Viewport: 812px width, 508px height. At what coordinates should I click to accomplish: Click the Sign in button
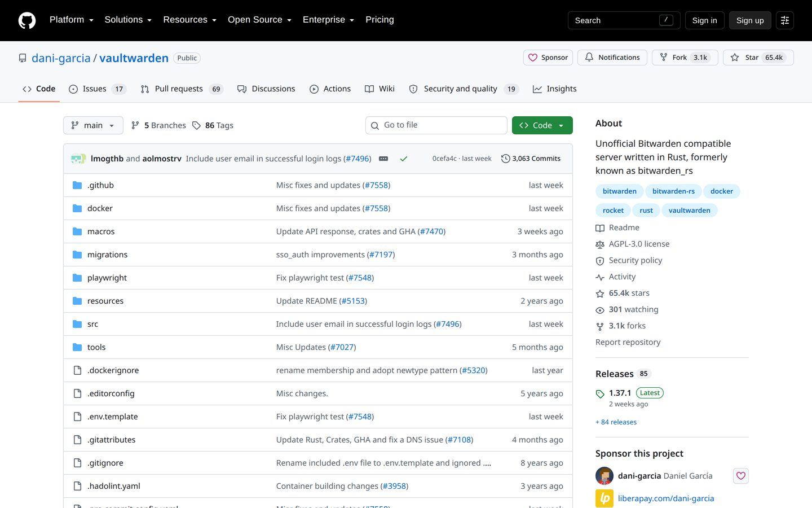704,20
